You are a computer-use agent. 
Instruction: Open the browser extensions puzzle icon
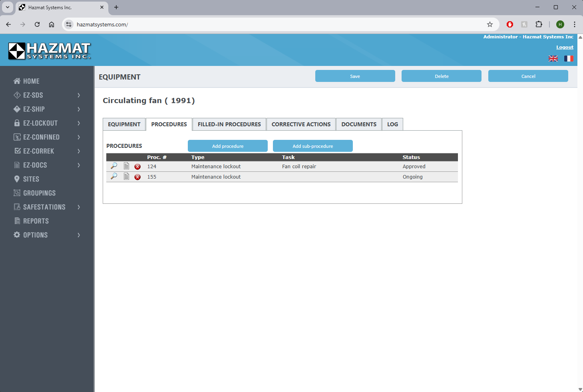coord(539,24)
